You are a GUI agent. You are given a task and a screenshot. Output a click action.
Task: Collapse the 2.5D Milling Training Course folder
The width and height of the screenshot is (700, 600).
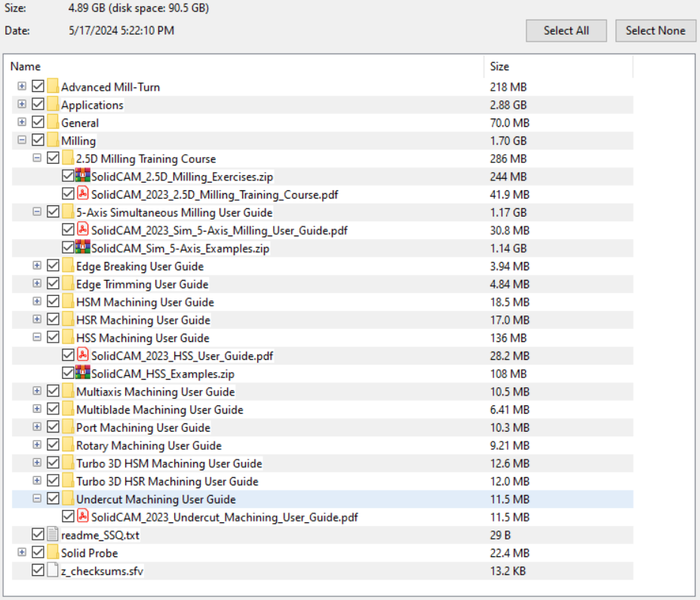point(37,158)
